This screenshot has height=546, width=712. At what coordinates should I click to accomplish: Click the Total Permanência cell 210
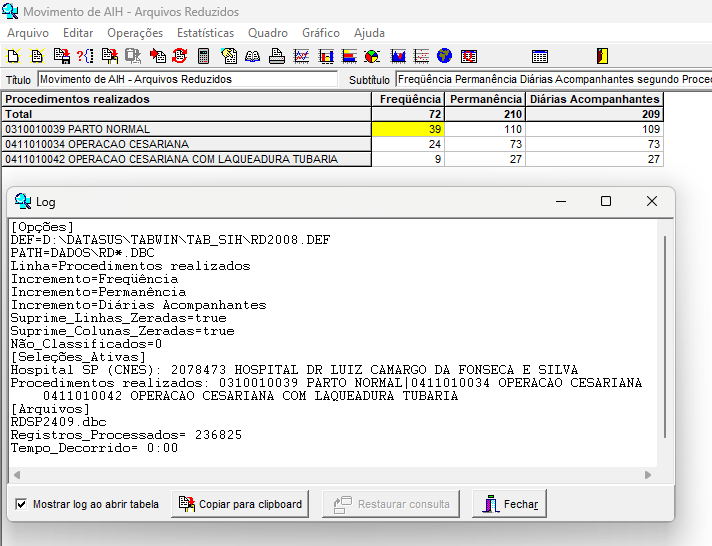(485, 114)
